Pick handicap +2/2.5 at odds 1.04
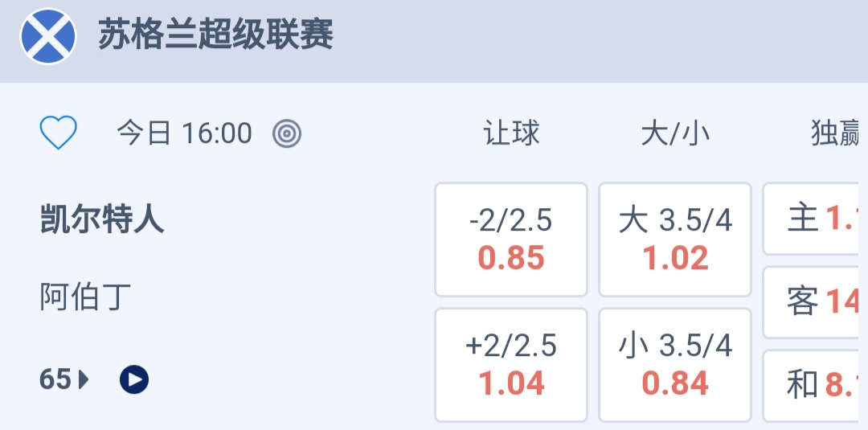 (x=511, y=365)
